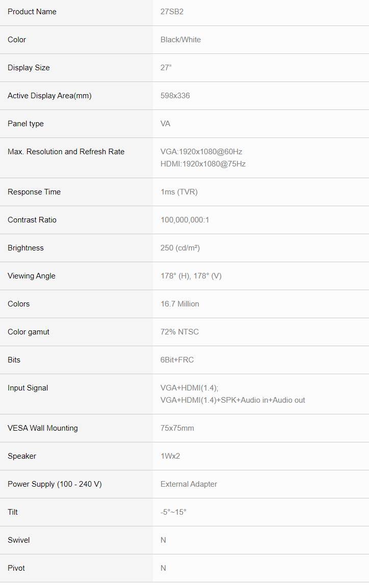This screenshot has height=588, width=369.
Task: Click the 16.7 Million colors value
Action: click(x=179, y=304)
